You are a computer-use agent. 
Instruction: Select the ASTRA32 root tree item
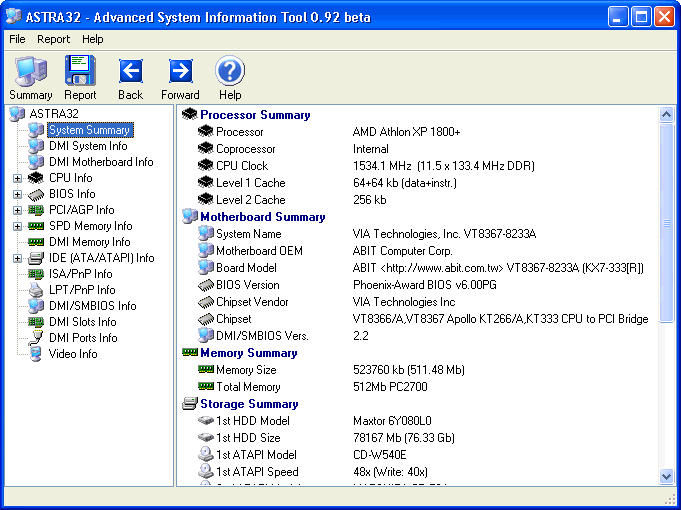tap(54, 114)
